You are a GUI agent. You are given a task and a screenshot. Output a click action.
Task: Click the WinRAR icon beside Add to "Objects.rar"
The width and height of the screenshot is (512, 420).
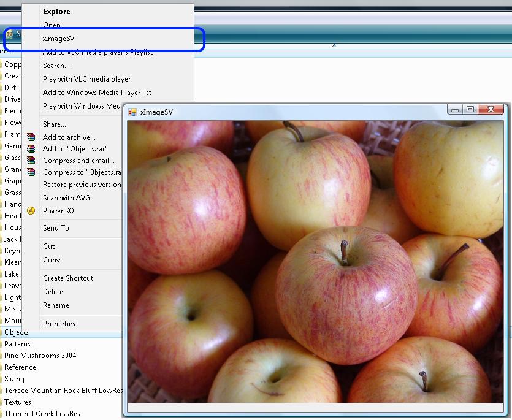[31, 148]
